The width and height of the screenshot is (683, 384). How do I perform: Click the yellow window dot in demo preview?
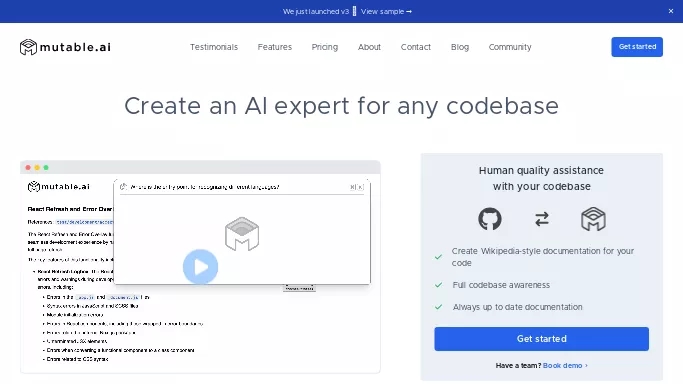click(37, 168)
